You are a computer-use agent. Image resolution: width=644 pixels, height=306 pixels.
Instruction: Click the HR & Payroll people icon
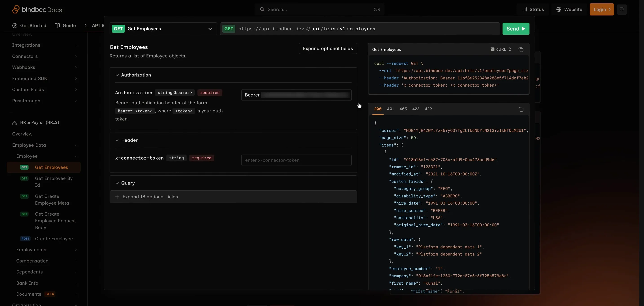(x=15, y=122)
